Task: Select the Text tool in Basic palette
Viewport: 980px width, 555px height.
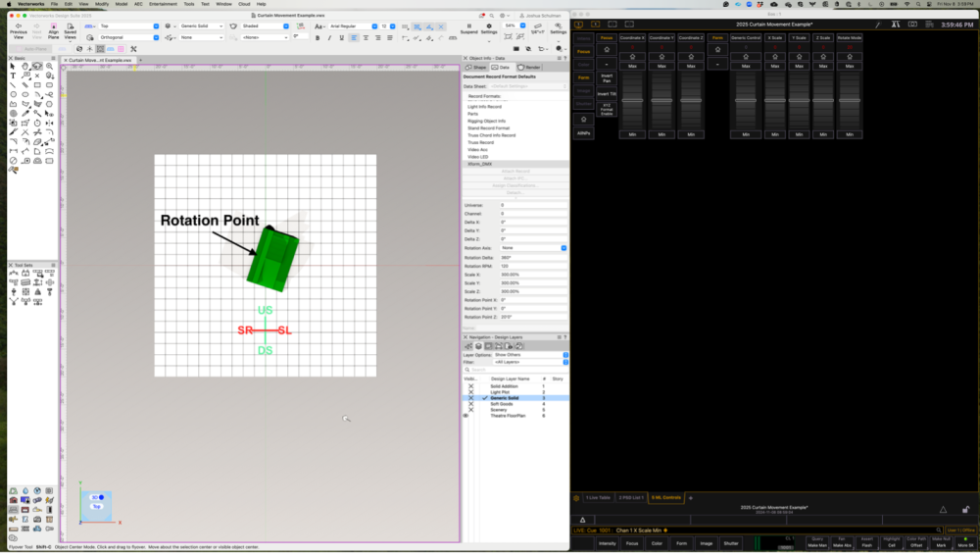Action: click(x=13, y=76)
